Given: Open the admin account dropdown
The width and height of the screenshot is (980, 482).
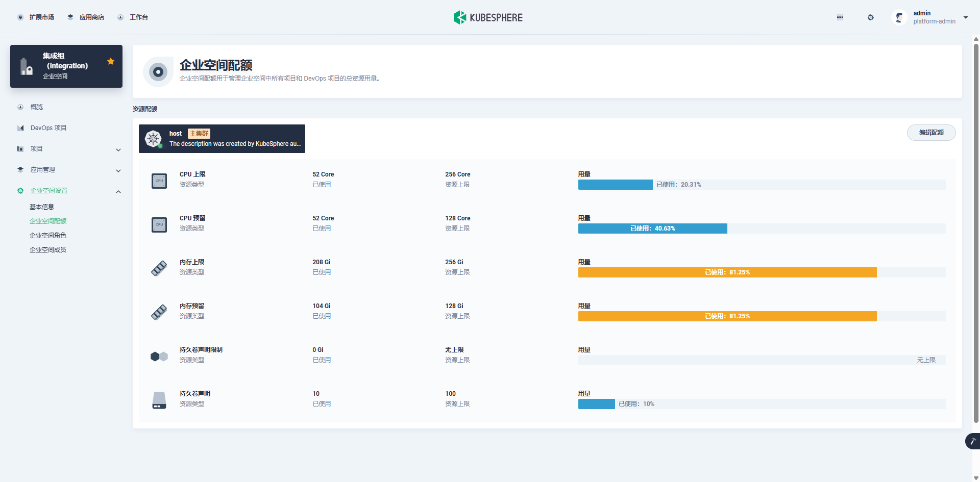Looking at the screenshot, I should point(966,17).
